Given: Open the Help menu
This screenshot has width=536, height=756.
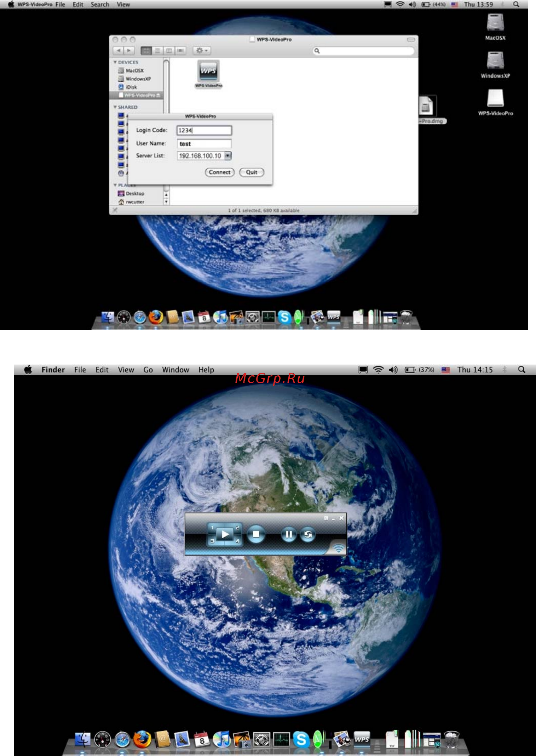Looking at the screenshot, I should 206,370.
